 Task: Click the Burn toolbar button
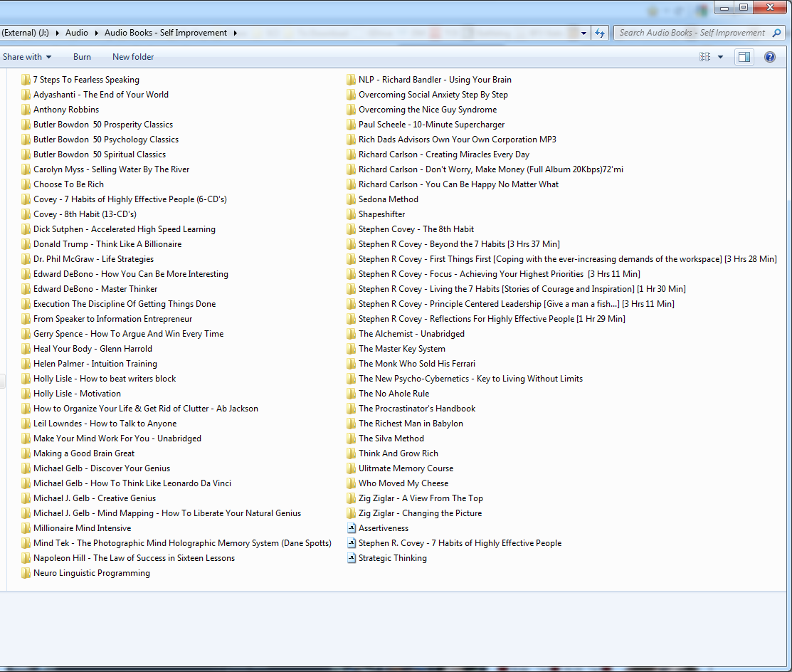click(x=82, y=57)
